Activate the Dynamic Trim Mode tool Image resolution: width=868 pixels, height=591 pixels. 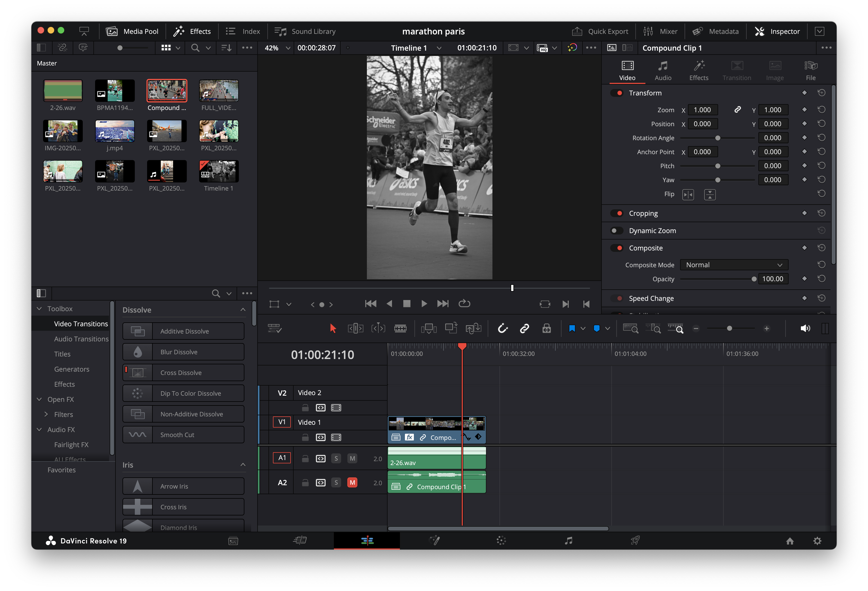378,329
